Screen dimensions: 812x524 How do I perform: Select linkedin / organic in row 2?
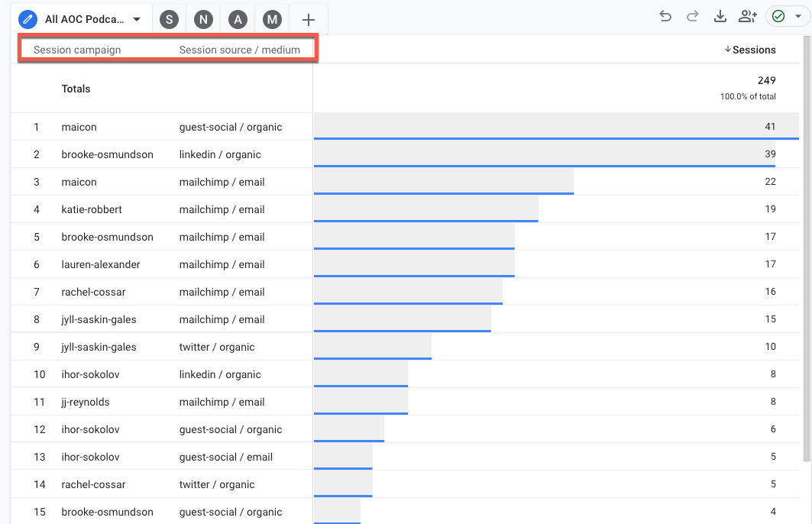pos(220,154)
